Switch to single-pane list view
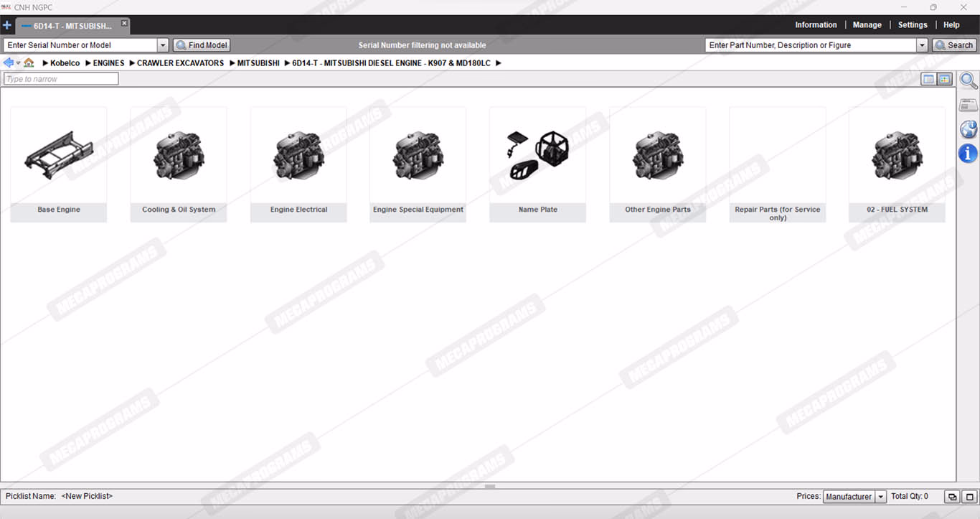 pyautogui.click(x=928, y=79)
